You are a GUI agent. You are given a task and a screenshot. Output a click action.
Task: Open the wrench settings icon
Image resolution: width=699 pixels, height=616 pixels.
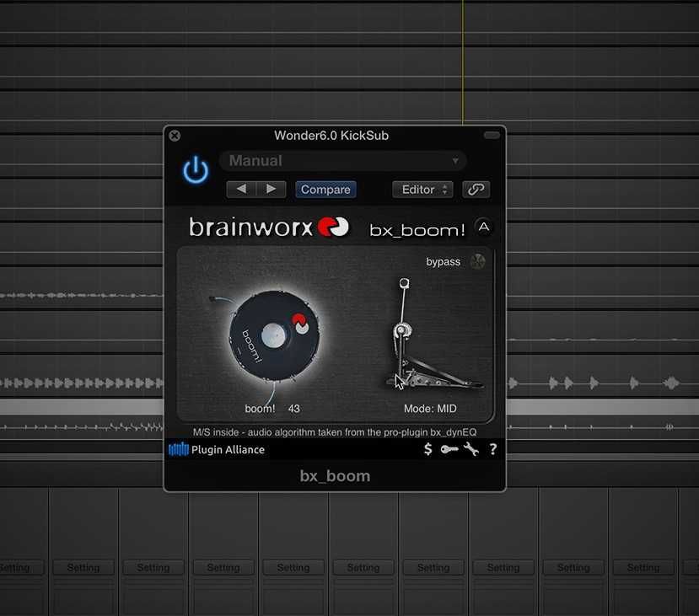(x=470, y=449)
